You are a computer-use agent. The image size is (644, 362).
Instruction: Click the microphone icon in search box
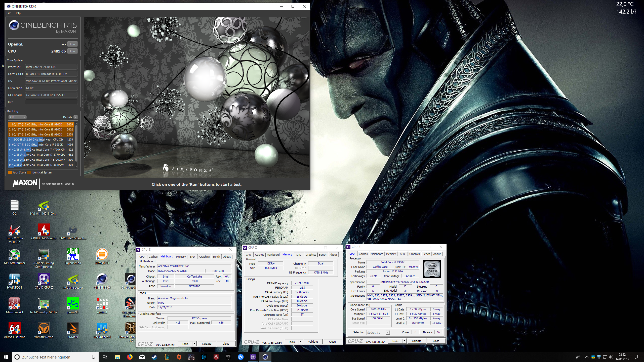pyautogui.click(x=93, y=357)
